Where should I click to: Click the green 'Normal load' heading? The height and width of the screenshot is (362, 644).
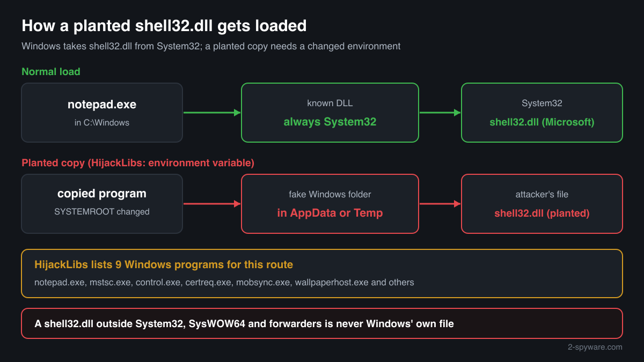(51, 71)
